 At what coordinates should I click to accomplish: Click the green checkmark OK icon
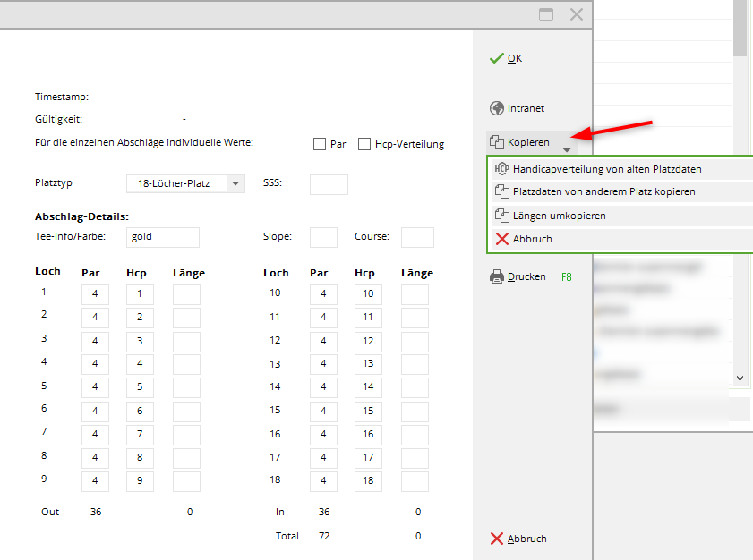tap(497, 58)
